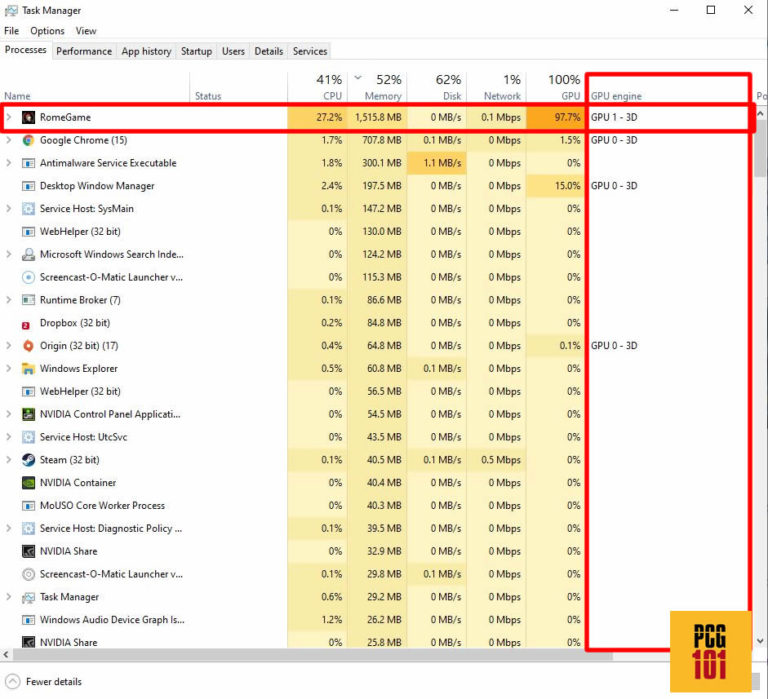Select the NVIDIA Share 32.9 MB row
The height and width of the screenshot is (699, 768).
377,552
